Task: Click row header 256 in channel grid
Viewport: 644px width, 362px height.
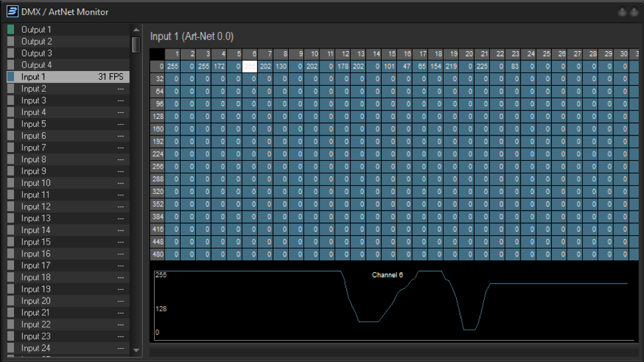Action: click(x=157, y=167)
